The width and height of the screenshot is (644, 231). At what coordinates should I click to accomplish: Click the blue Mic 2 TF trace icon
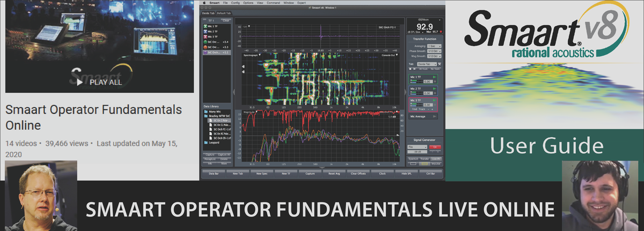pos(205,32)
